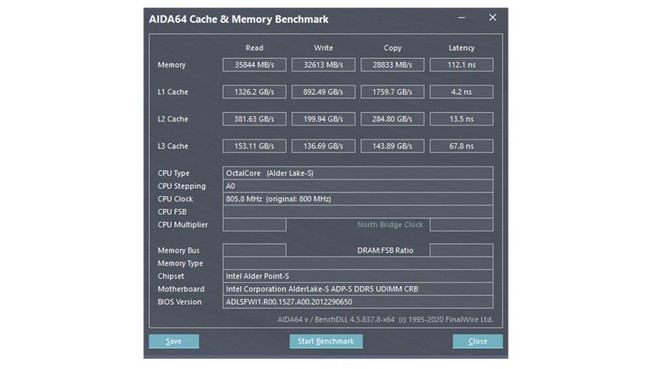Click the Copy column header
660x369 pixels.
392,48
